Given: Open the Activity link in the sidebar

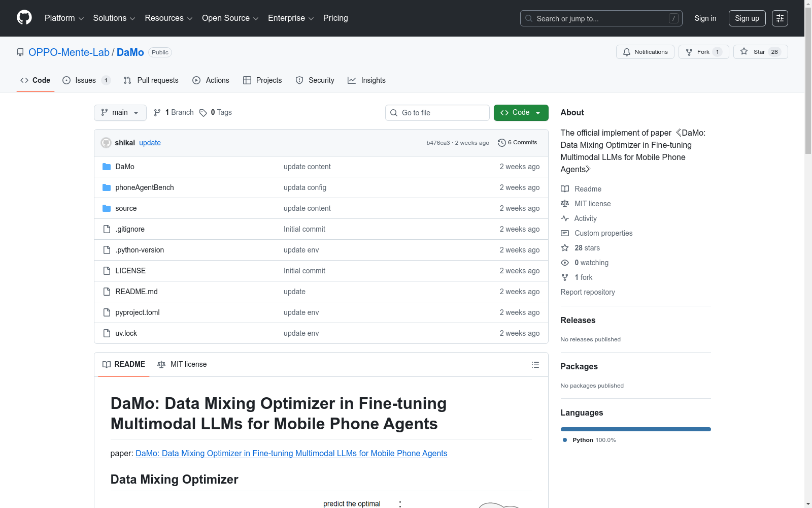Looking at the screenshot, I should tap(579, 218).
